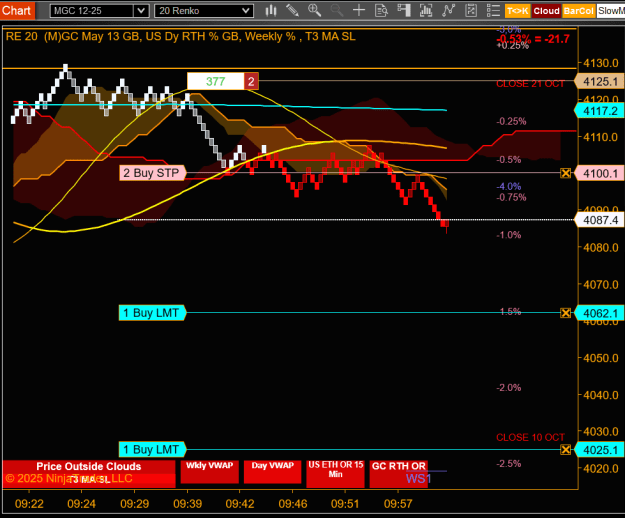The image size is (625, 518).
Task: Select the crosshair cursor icon
Action: coord(359,10)
